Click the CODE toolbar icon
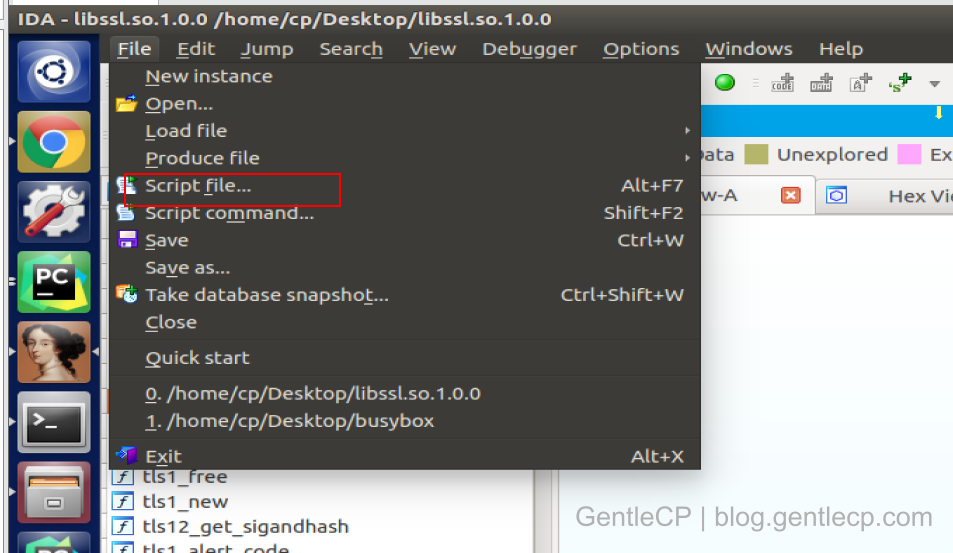Viewport: 953px width, 553px height. [x=782, y=83]
